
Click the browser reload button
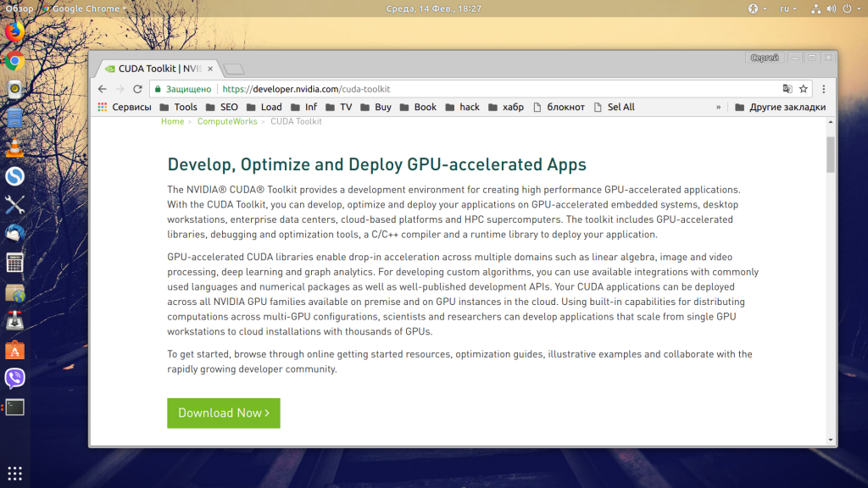click(137, 89)
